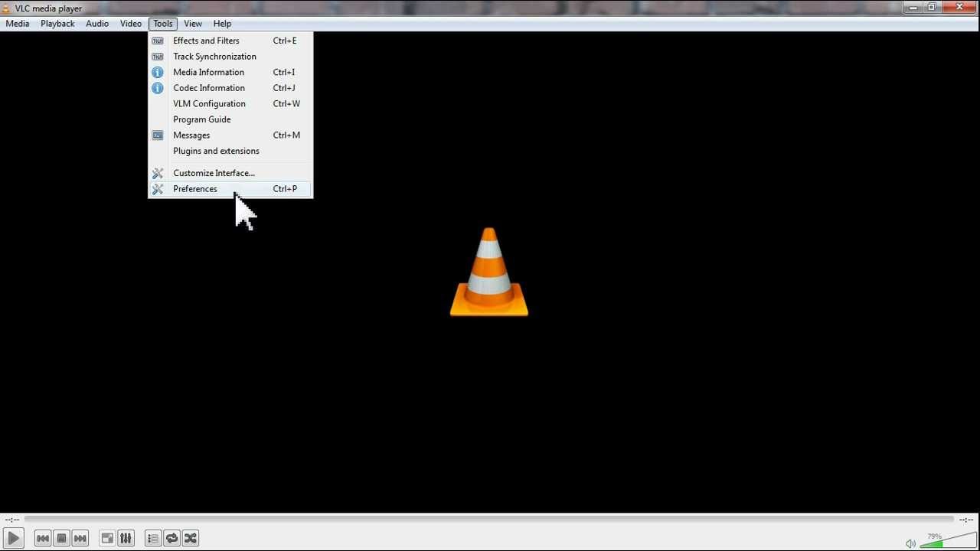Open the Video menu

[131, 24]
